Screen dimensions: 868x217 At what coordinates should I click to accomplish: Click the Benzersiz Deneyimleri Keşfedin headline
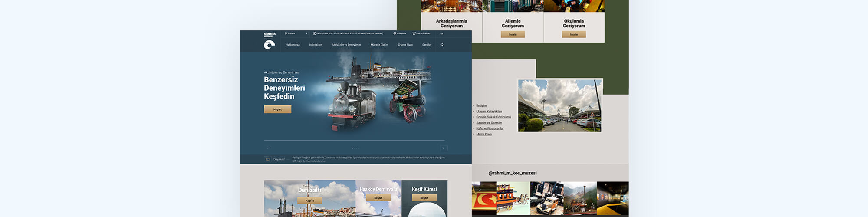point(284,88)
